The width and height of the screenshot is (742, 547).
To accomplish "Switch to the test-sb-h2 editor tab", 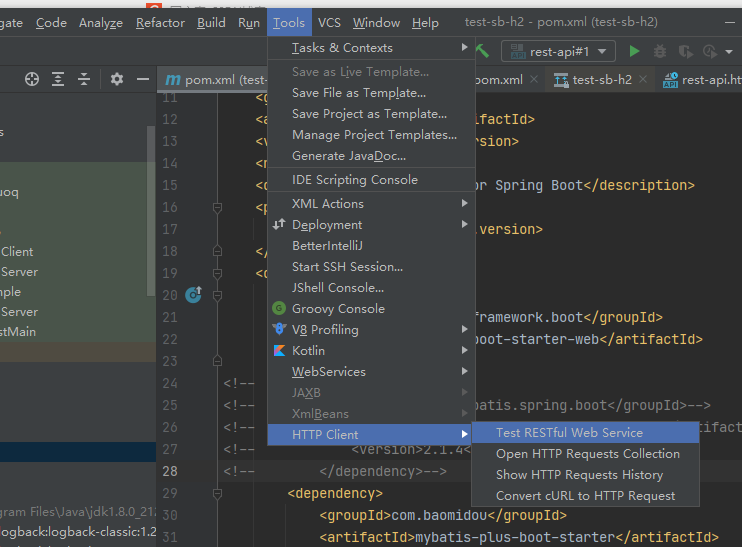I will (x=602, y=79).
